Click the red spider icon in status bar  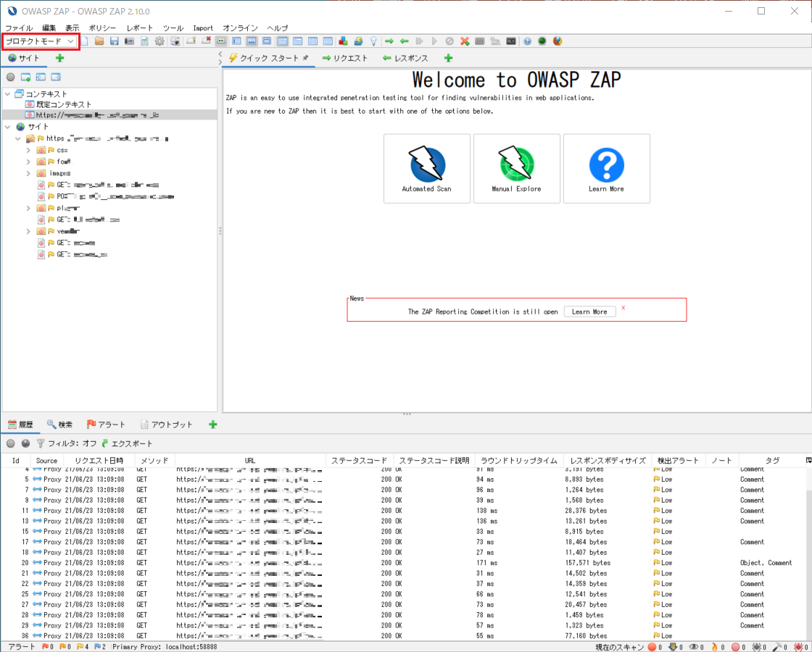[x=798, y=647]
